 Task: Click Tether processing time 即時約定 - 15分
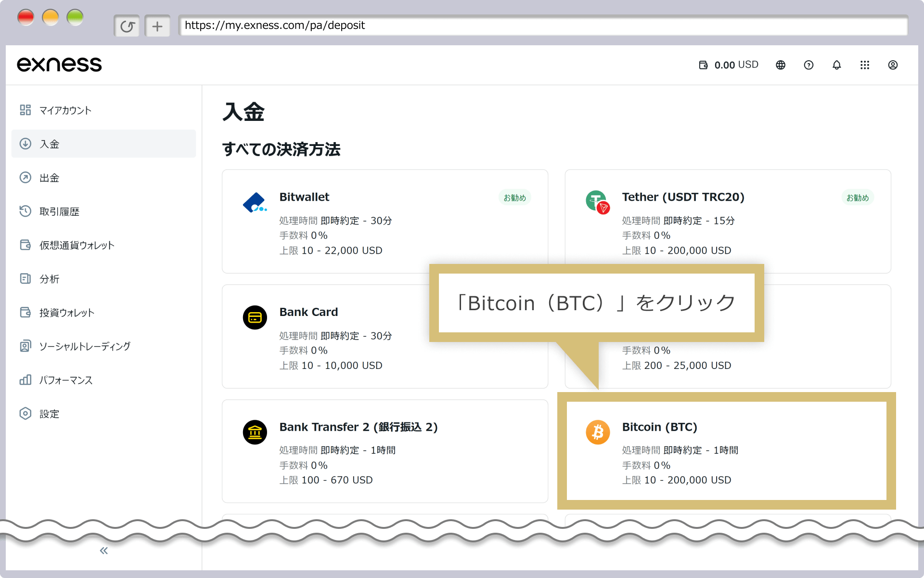(699, 221)
